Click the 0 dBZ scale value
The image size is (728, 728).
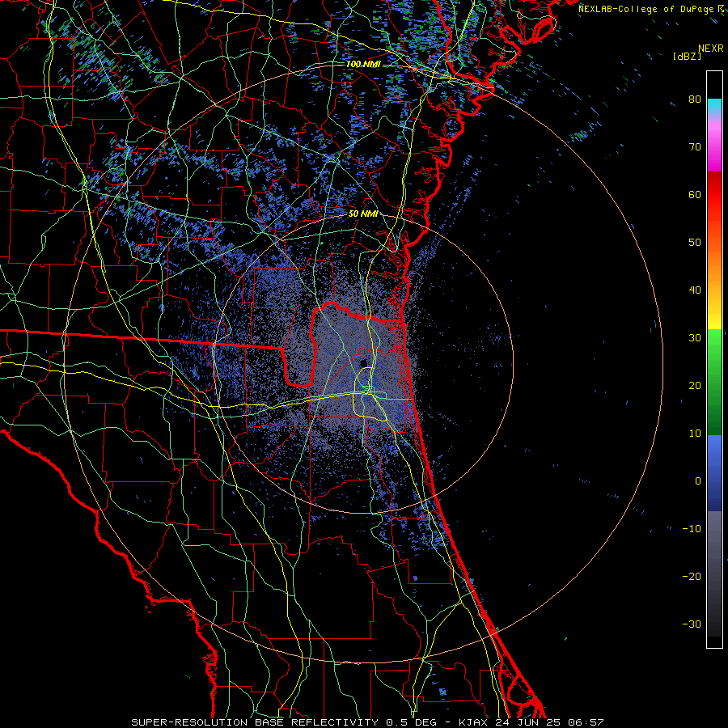coord(698,481)
